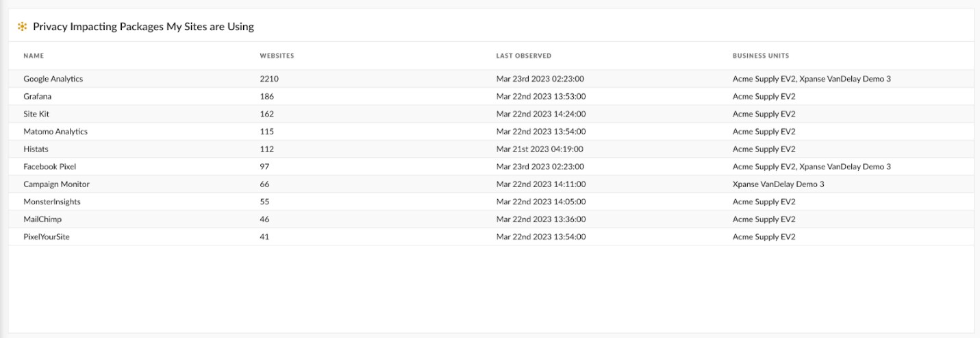Click the 55 websites count

click(x=264, y=202)
